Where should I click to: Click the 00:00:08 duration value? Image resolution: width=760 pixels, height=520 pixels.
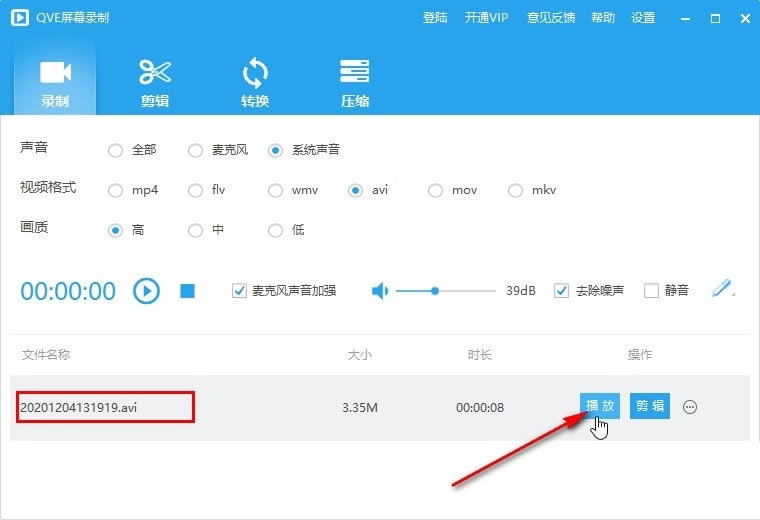tap(480, 408)
